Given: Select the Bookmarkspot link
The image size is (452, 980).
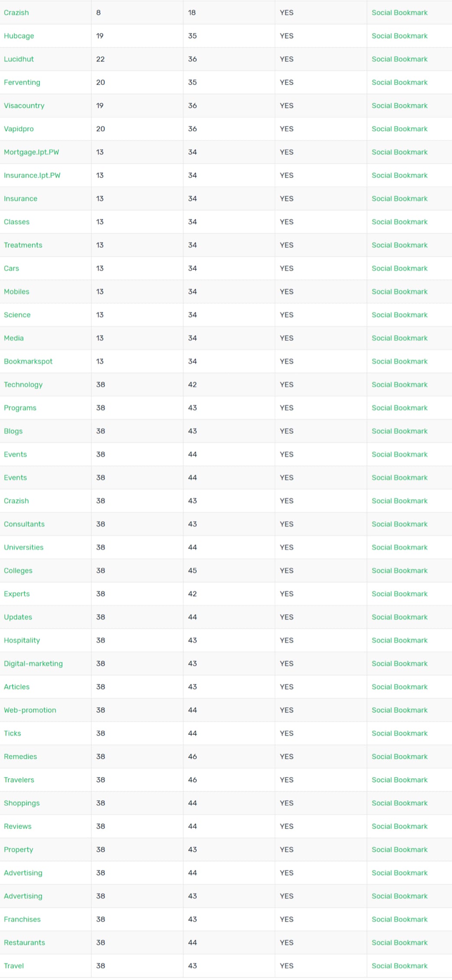Looking at the screenshot, I should 28,361.
